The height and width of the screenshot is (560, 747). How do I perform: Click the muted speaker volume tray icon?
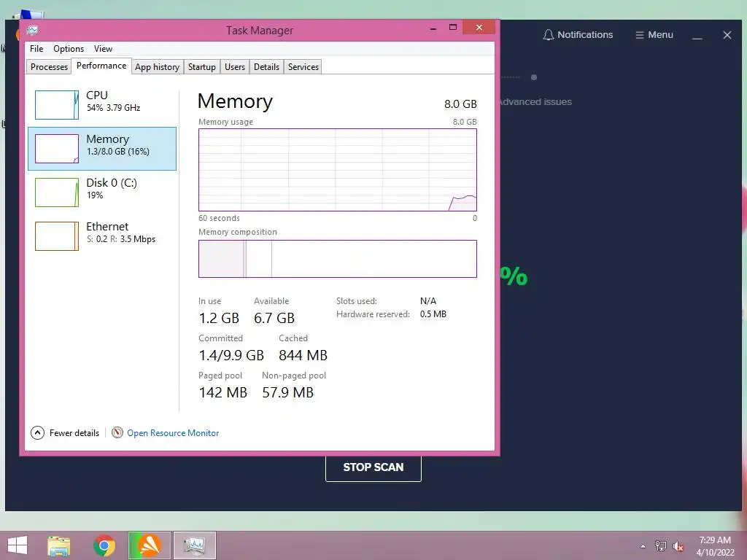[678, 546]
